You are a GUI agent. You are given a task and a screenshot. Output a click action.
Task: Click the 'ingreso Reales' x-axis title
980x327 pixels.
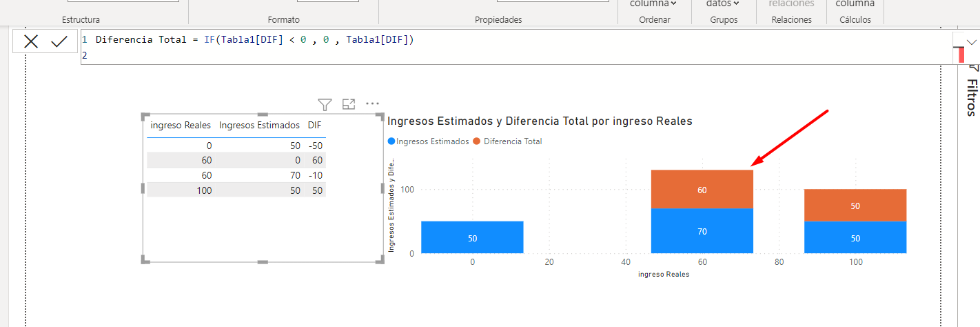[664, 274]
